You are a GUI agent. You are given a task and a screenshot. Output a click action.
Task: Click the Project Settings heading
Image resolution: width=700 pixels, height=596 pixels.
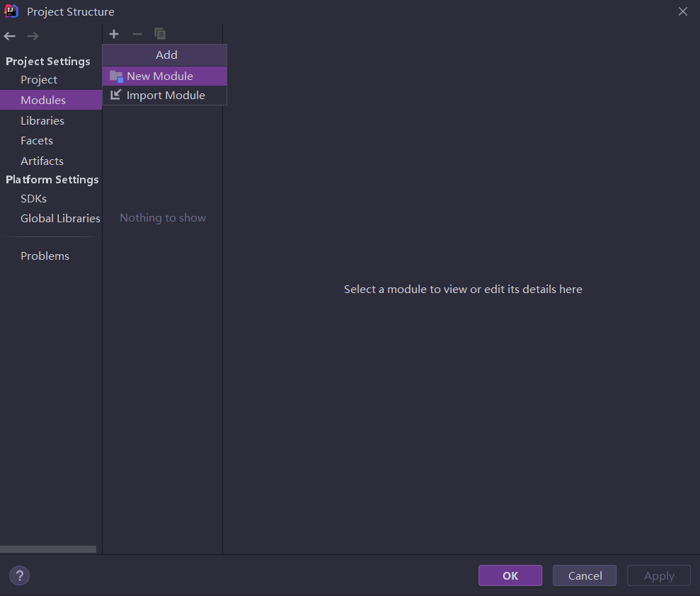tap(47, 61)
